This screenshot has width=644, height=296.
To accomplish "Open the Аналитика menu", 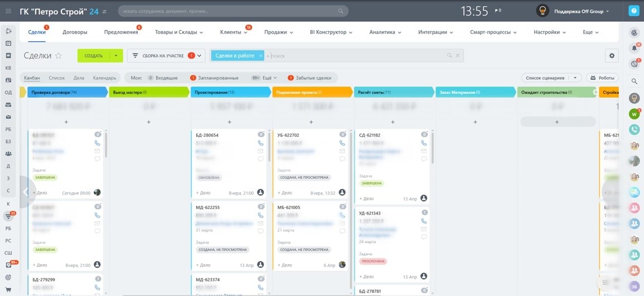I will tap(385, 32).
